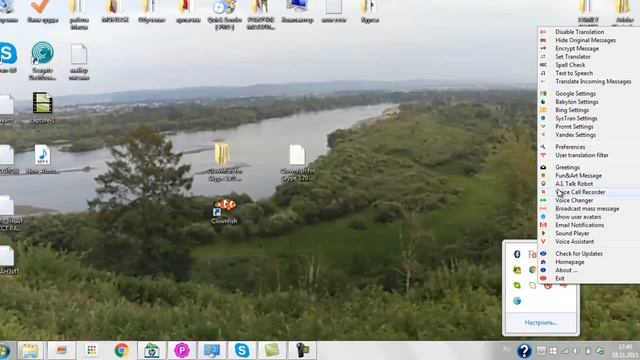Choose User translation filter
The image size is (640, 360).
tap(582, 155)
